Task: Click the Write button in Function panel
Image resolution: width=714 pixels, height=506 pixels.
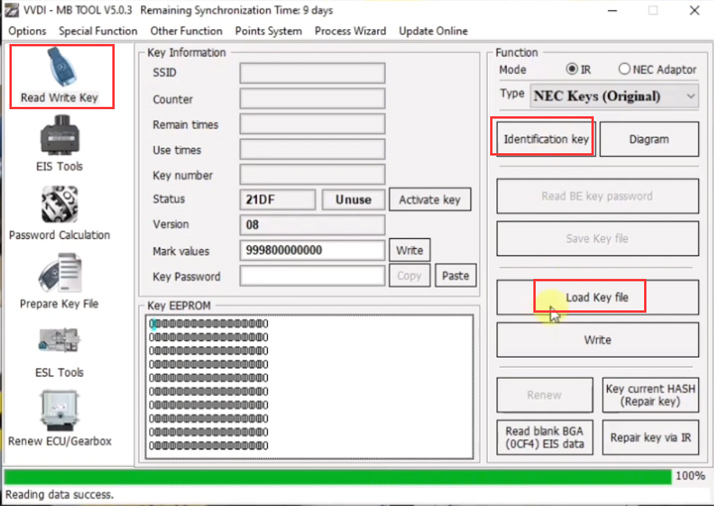Action: tap(597, 340)
